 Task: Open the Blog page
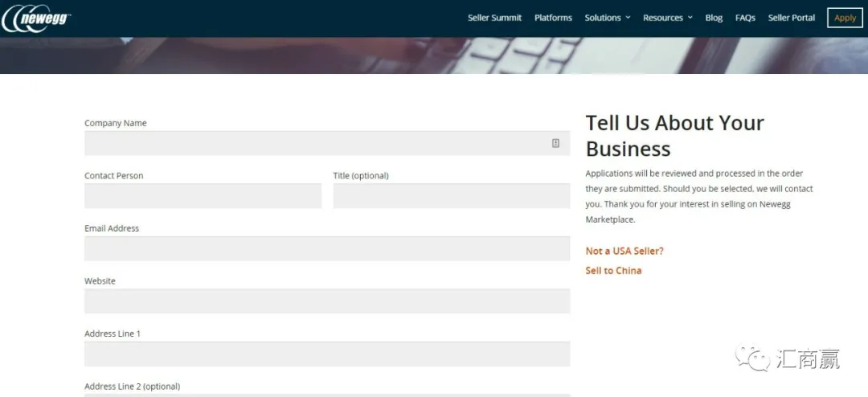[x=714, y=18]
